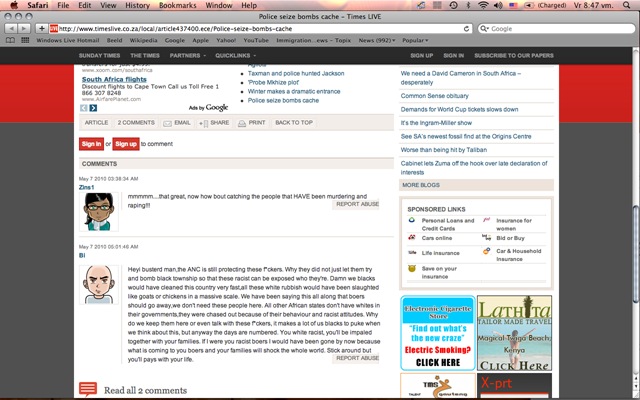
Task: Open the File menu
Action: [x=63, y=5]
